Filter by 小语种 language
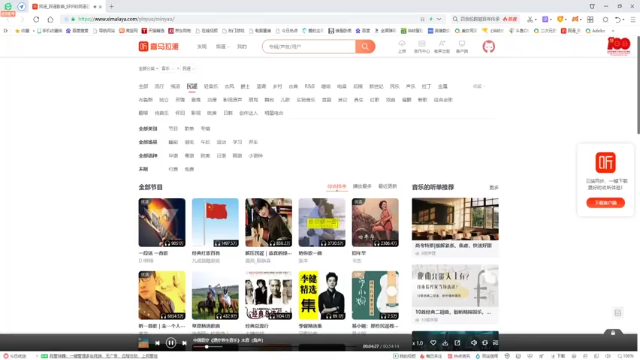This screenshot has width=640, height=360. coord(256,156)
